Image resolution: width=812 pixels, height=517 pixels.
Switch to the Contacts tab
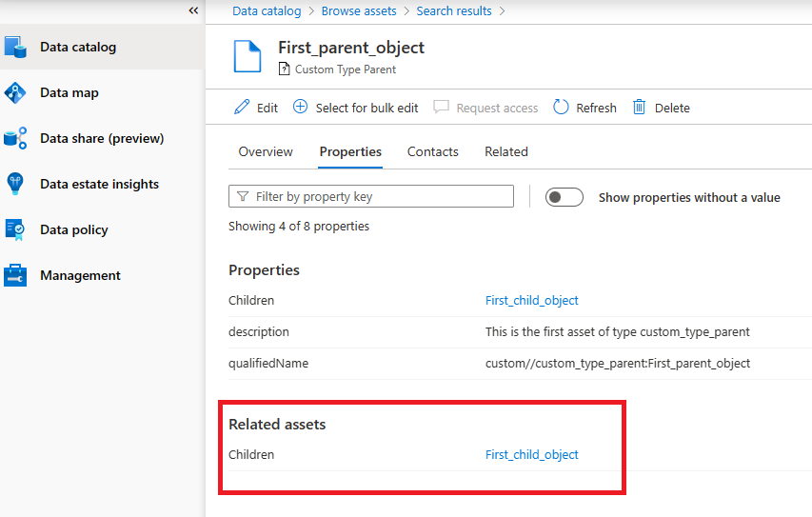tap(433, 151)
